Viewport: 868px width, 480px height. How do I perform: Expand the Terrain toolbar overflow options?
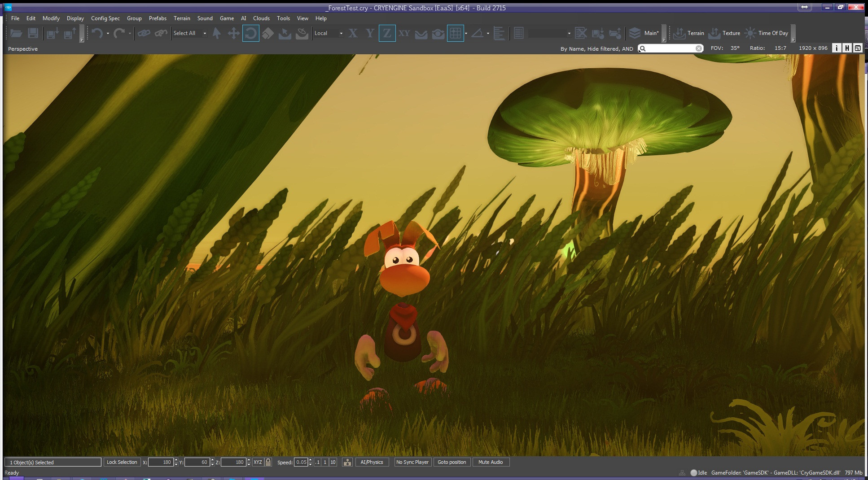coord(793,33)
